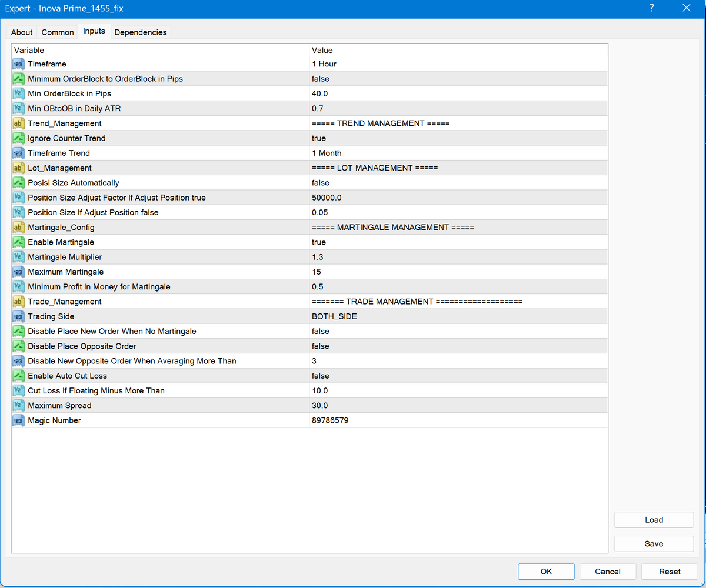Save current inputs with the Save button
The image size is (706, 588).
point(653,543)
